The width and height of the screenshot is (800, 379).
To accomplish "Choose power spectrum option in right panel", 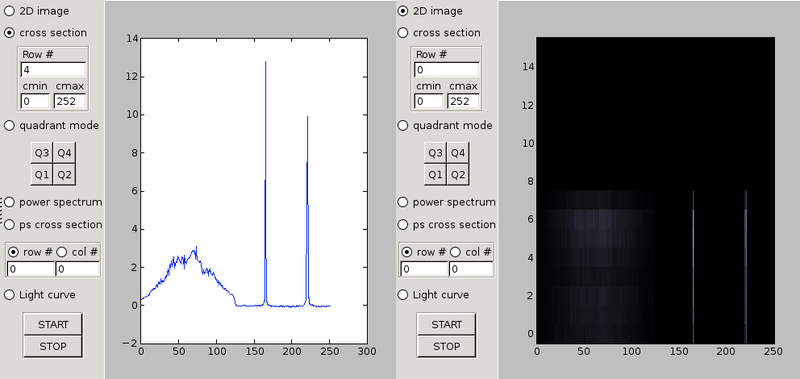I will pyautogui.click(x=403, y=203).
